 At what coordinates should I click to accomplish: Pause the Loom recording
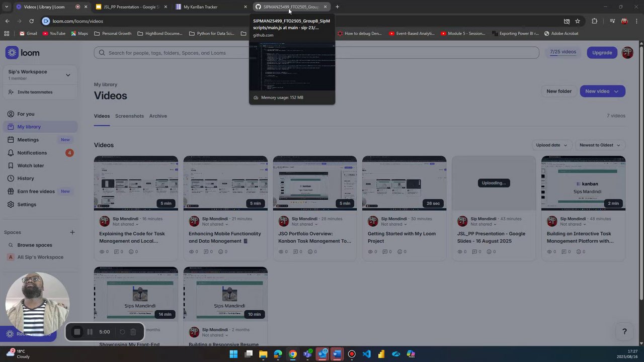pyautogui.click(x=90, y=332)
